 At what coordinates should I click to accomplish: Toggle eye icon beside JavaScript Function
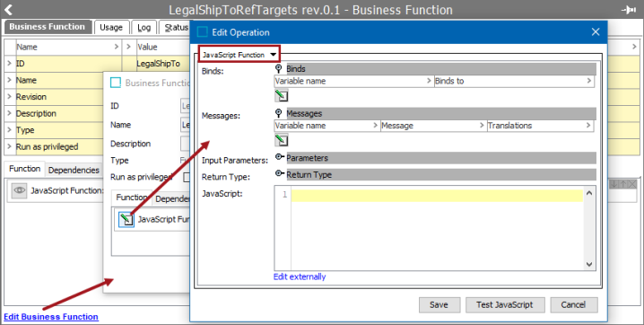(19, 190)
